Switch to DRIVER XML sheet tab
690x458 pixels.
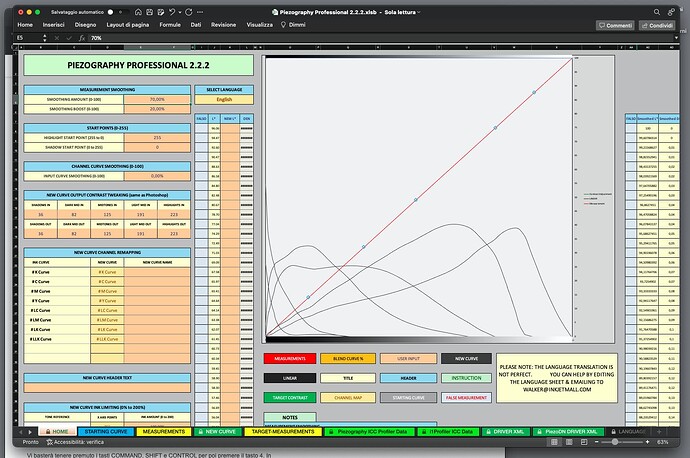click(x=506, y=432)
